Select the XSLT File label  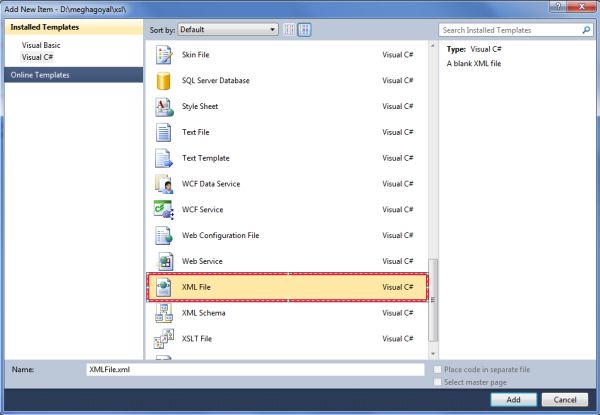coord(197,339)
